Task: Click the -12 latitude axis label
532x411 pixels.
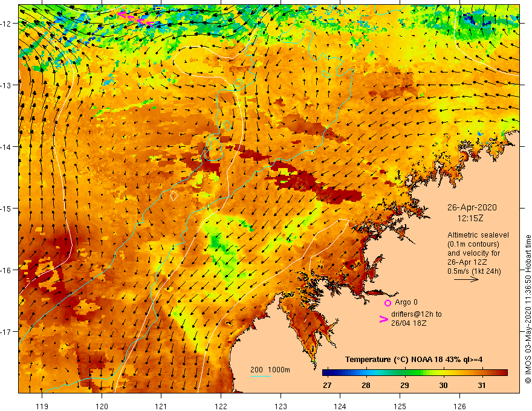Action: pyautogui.click(x=7, y=24)
